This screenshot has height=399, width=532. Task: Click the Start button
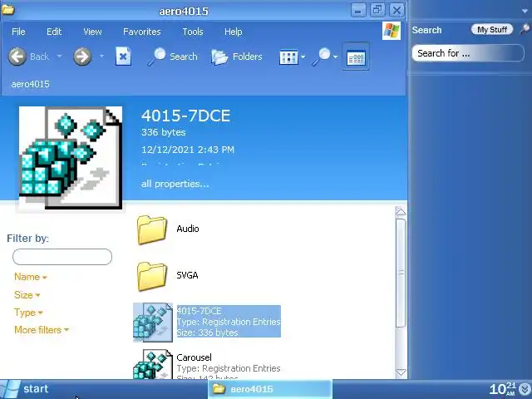25,389
